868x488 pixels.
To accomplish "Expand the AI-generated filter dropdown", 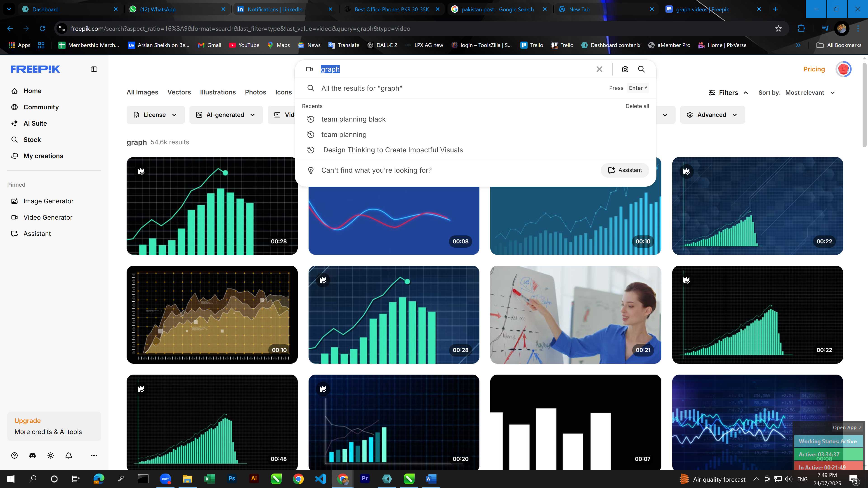I will [226, 115].
